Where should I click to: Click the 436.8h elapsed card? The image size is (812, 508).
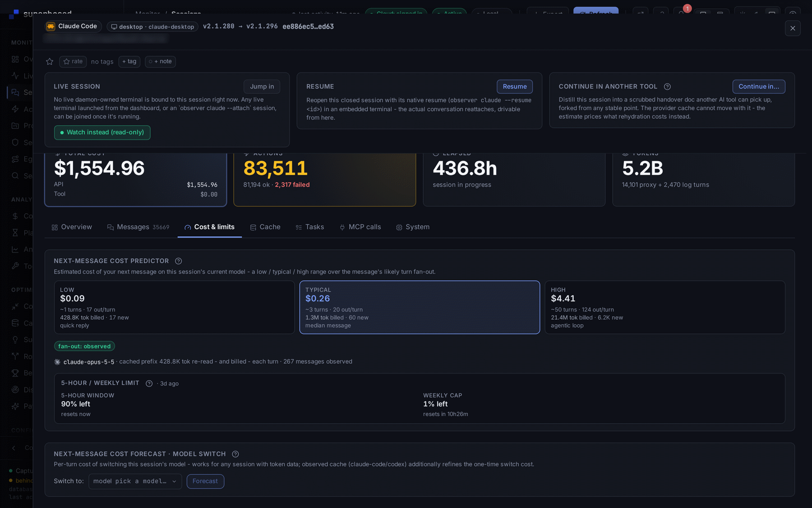(514, 179)
